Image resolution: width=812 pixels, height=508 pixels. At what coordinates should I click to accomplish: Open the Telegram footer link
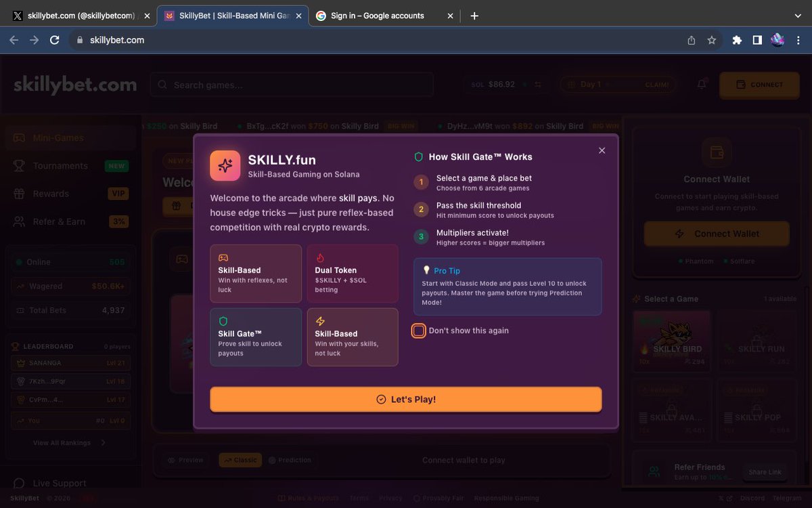pyautogui.click(x=787, y=499)
